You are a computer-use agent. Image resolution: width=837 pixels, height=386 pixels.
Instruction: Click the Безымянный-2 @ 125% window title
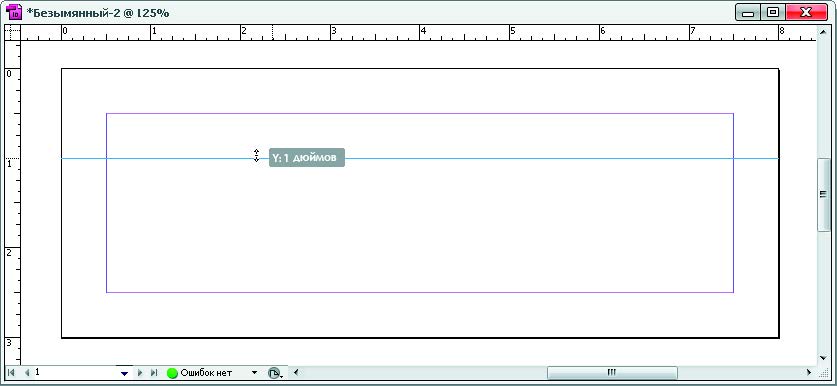coord(98,12)
